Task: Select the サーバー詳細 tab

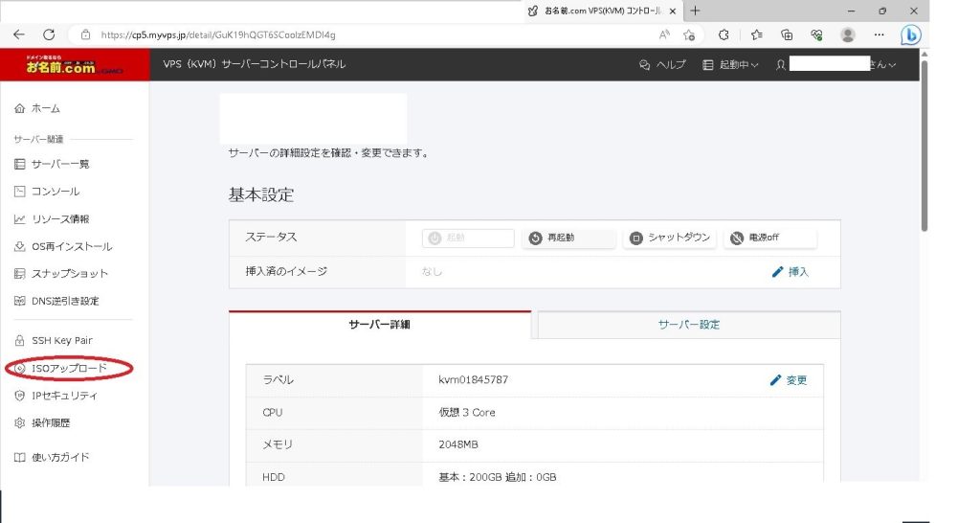Action: coord(380,325)
